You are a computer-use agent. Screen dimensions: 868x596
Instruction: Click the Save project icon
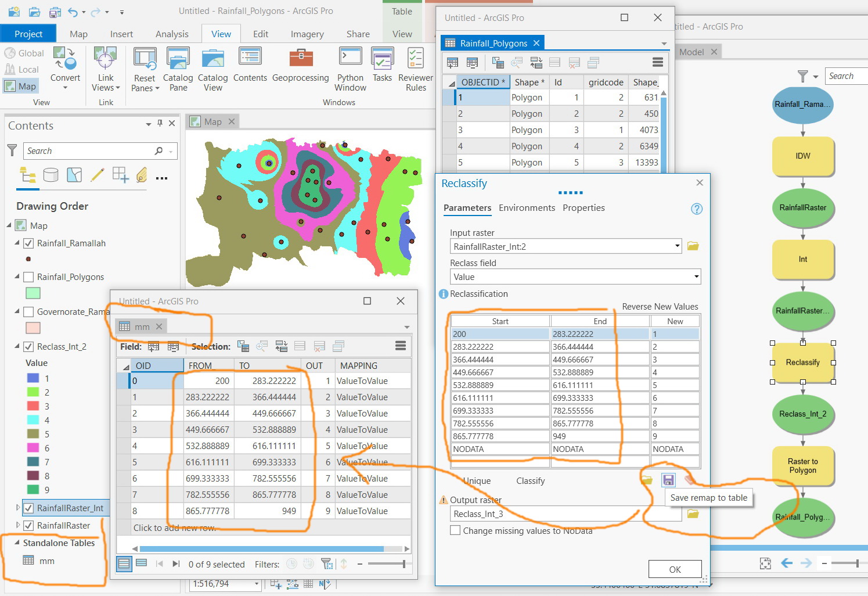click(55, 12)
